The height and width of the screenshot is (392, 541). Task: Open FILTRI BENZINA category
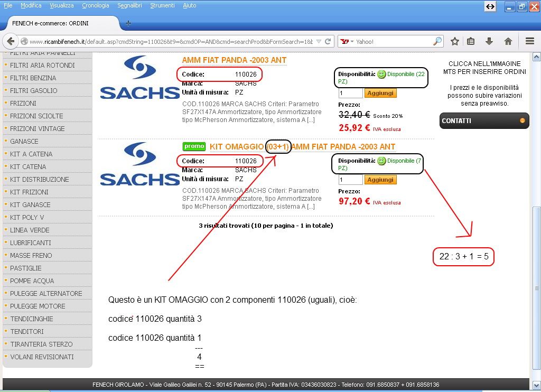(33, 78)
